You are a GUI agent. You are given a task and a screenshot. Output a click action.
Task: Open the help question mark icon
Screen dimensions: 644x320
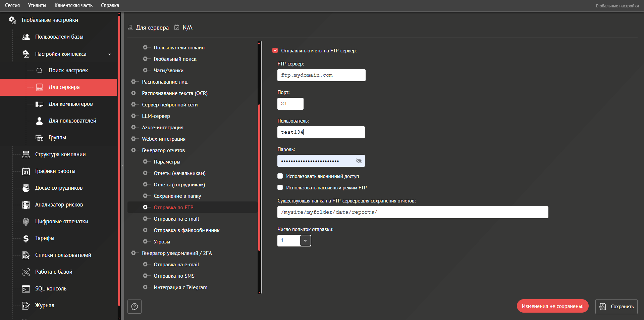(x=135, y=307)
